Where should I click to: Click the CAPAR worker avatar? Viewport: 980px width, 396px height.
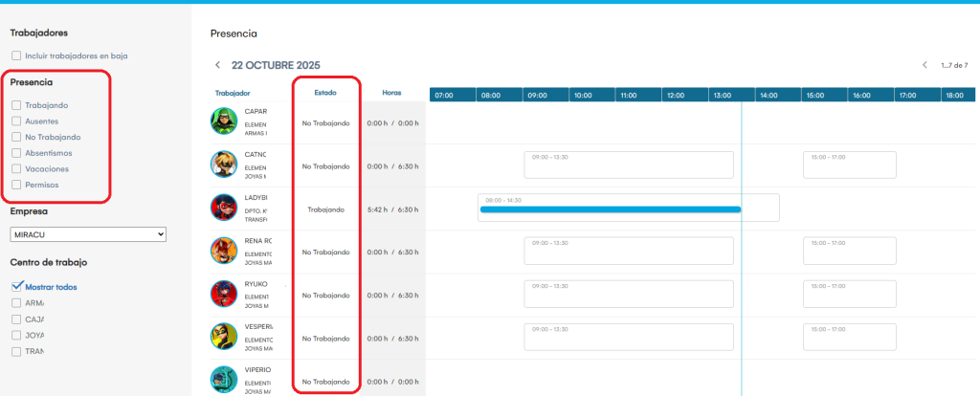224,121
